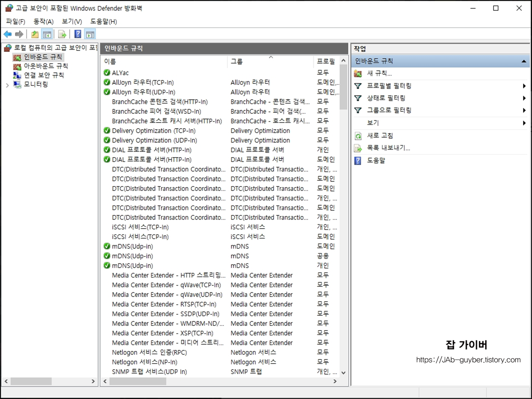Click scroll left arrow of tree pane
This screenshot has width=532, height=399.
coord(6,382)
